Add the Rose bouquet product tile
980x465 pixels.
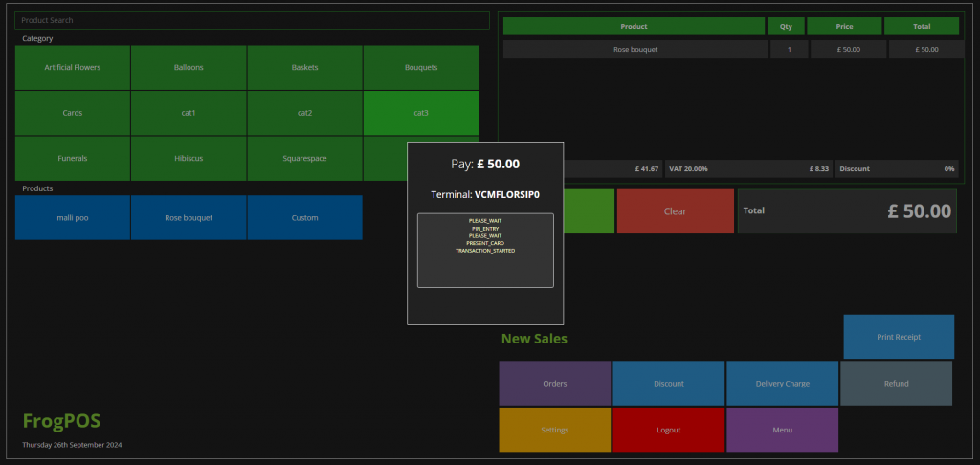(189, 218)
